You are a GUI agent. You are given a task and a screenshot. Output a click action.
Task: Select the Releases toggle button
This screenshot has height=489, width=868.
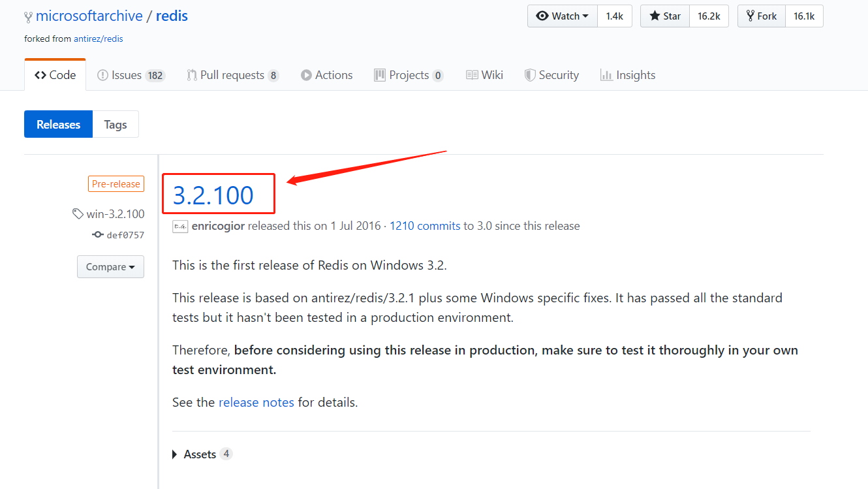tap(59, 124)
